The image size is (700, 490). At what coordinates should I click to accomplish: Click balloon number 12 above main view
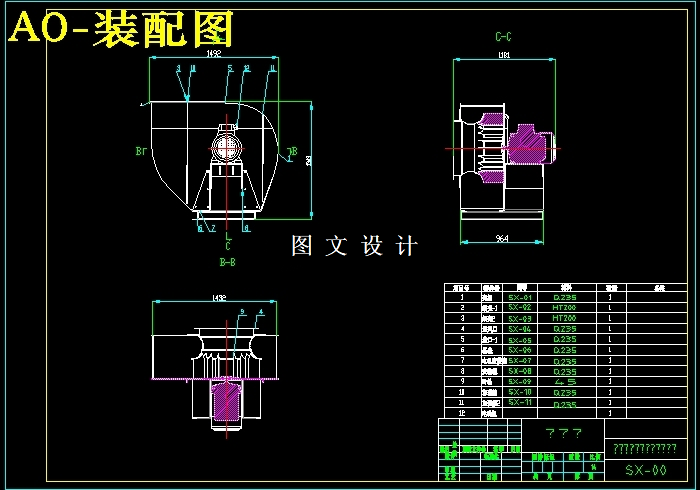point(246,68)
